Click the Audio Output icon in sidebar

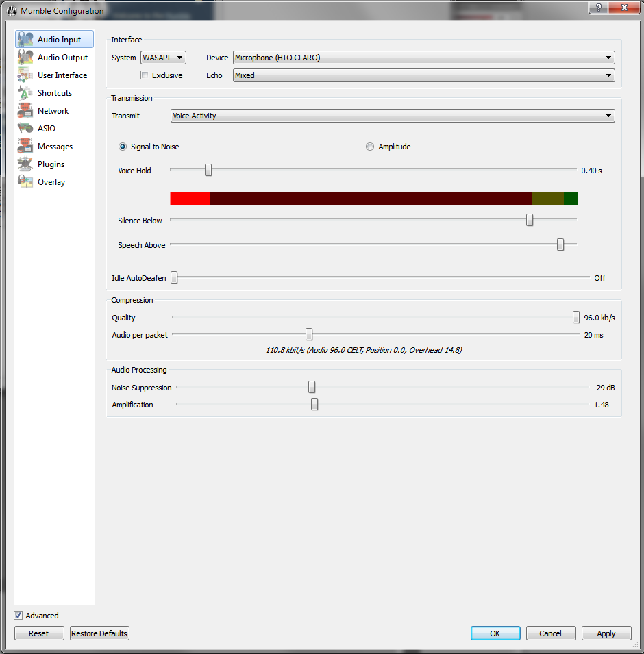(x=25, y=57)
